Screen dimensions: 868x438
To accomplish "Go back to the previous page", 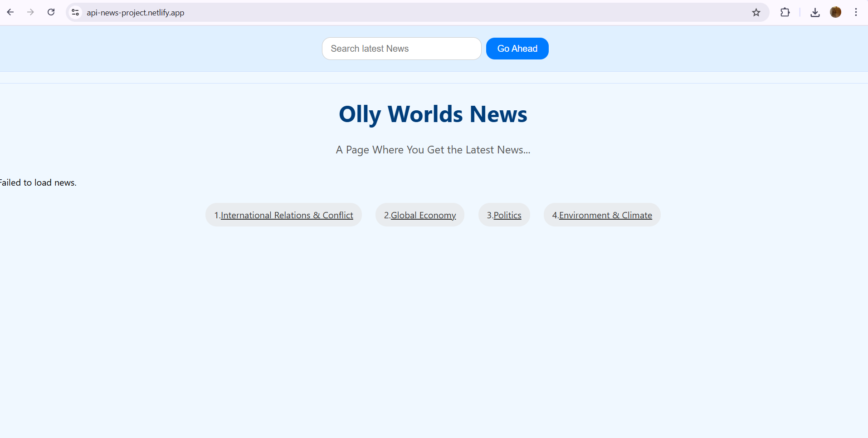I will pyautogui.click(x=10, y=12).
